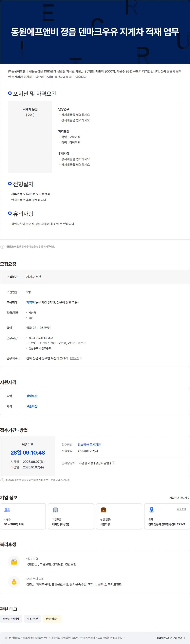Open 불법/허위/과장/오류 신고 link
The height and width of the screenshot is (644, 190).
point(171,638)
